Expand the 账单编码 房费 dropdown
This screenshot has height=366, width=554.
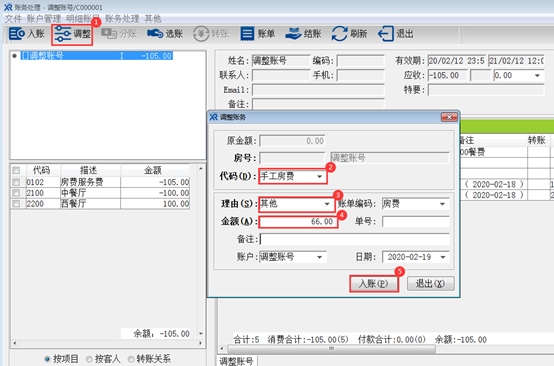click(x=442, y=204)
